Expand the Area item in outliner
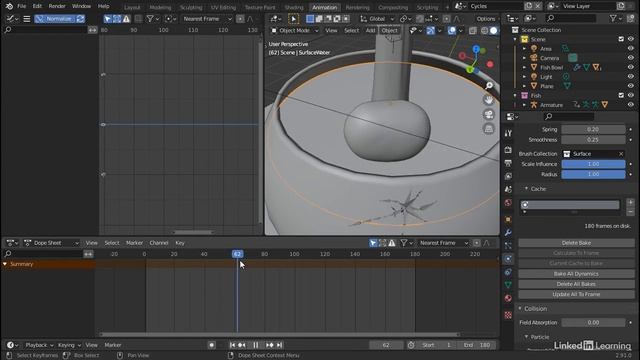 [524, 49]
